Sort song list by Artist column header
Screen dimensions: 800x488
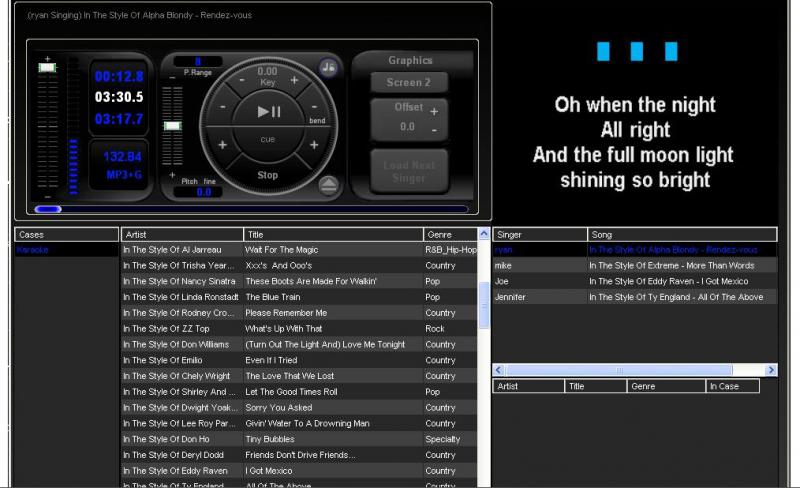[x=182, y=234]
